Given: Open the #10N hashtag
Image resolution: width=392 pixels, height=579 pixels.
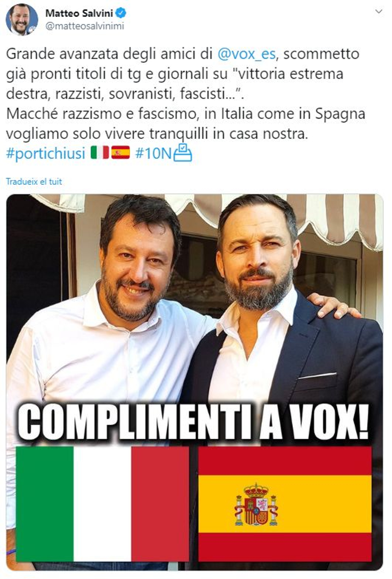Looking at the screenshot, I should click(x=153, y=153).
